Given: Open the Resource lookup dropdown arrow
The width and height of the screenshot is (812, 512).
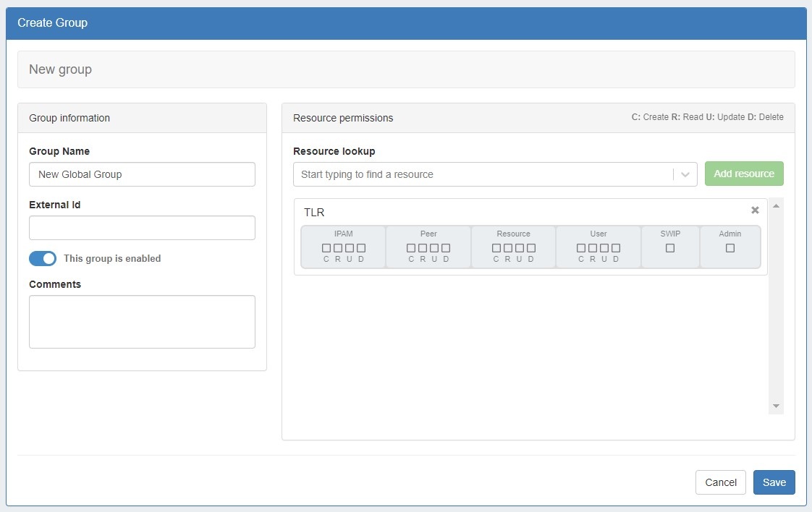Looking at the screenshot, I should tap(685, 174).
